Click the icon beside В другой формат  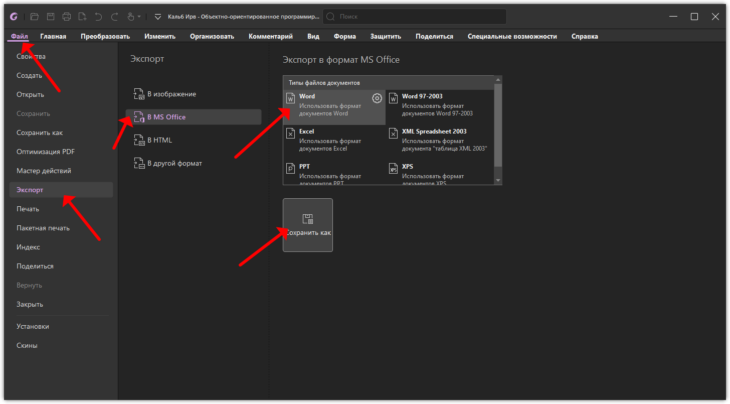139,163
